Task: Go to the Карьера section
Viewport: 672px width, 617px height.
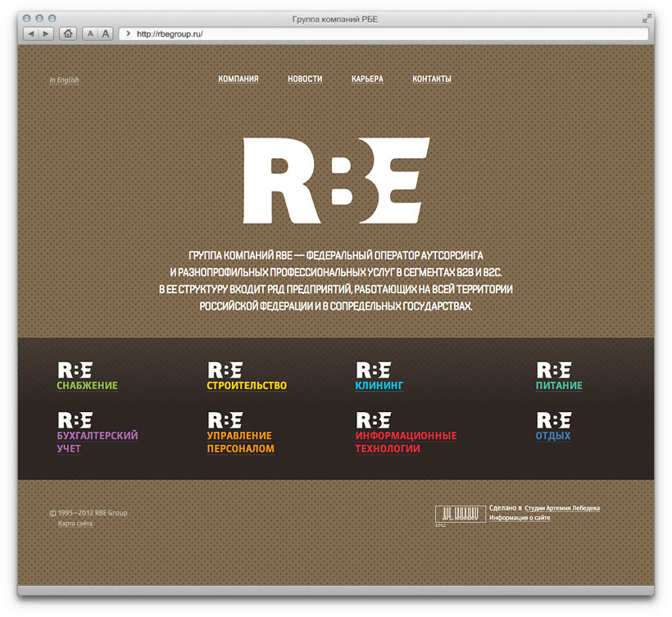Action: click(367, 79)
